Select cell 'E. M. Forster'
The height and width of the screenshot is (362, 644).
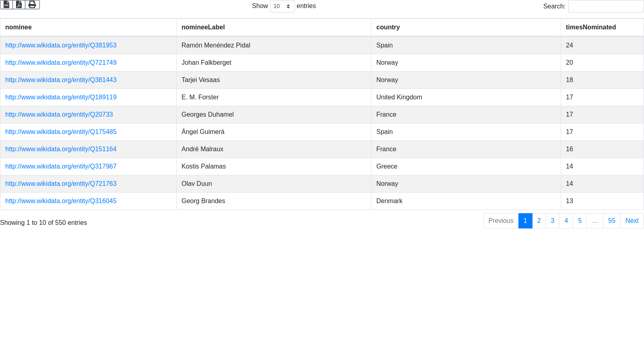click(x=274, y=97)
